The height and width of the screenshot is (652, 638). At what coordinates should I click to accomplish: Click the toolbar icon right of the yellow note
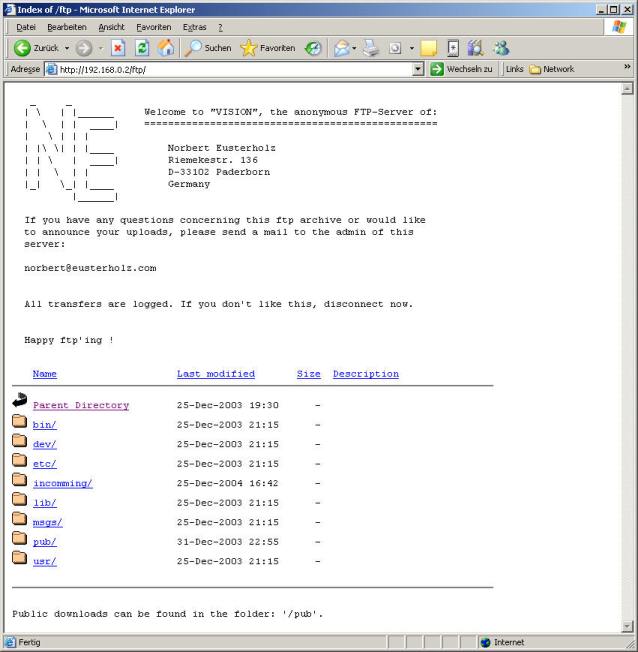coord(453,48)
